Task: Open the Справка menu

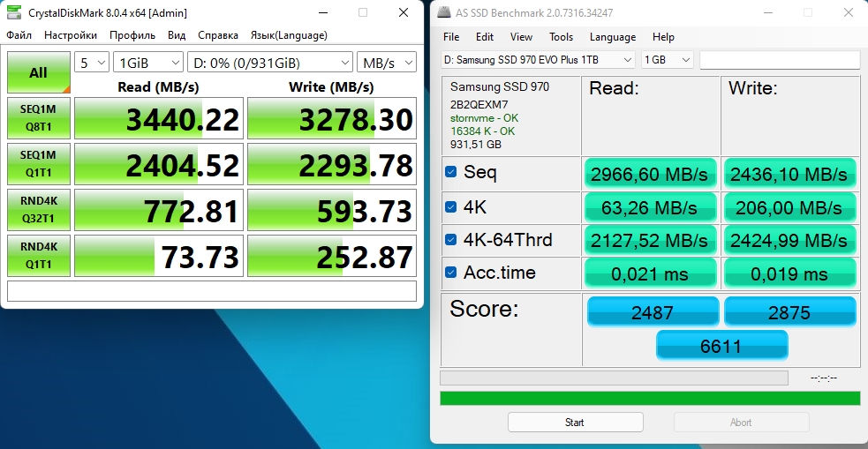Action: (x=218, y=35)
